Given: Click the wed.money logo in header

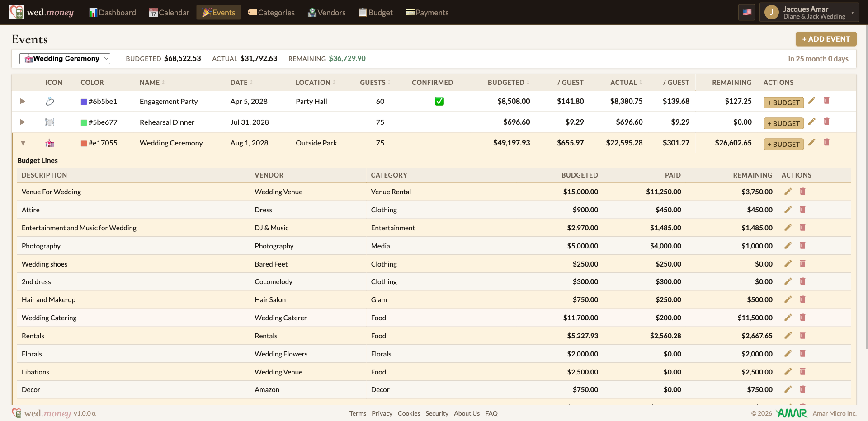Looking at the screenshot, I should (42, 12).
